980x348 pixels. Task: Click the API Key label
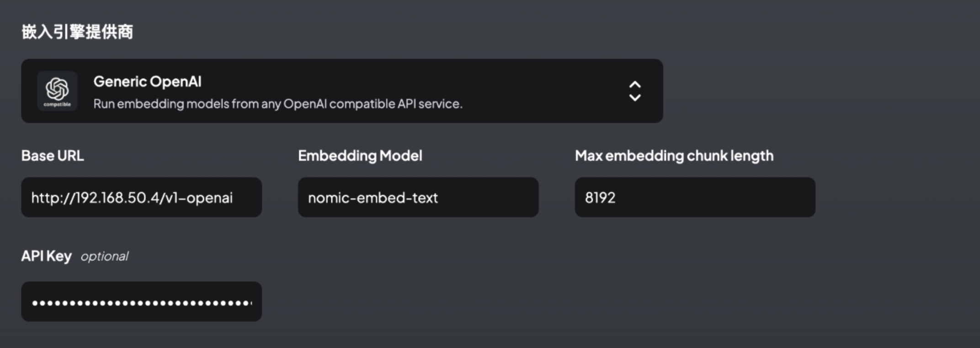(46, 256)
